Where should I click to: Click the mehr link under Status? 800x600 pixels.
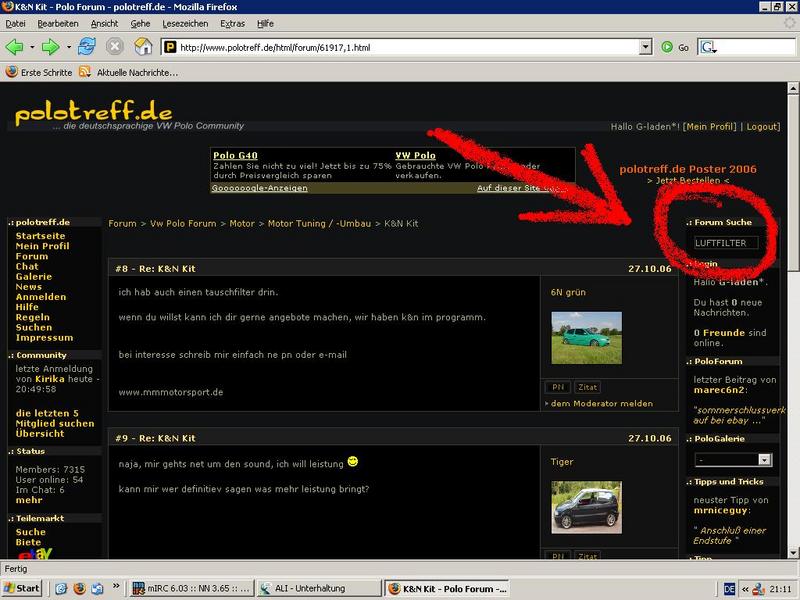(29, 500)
